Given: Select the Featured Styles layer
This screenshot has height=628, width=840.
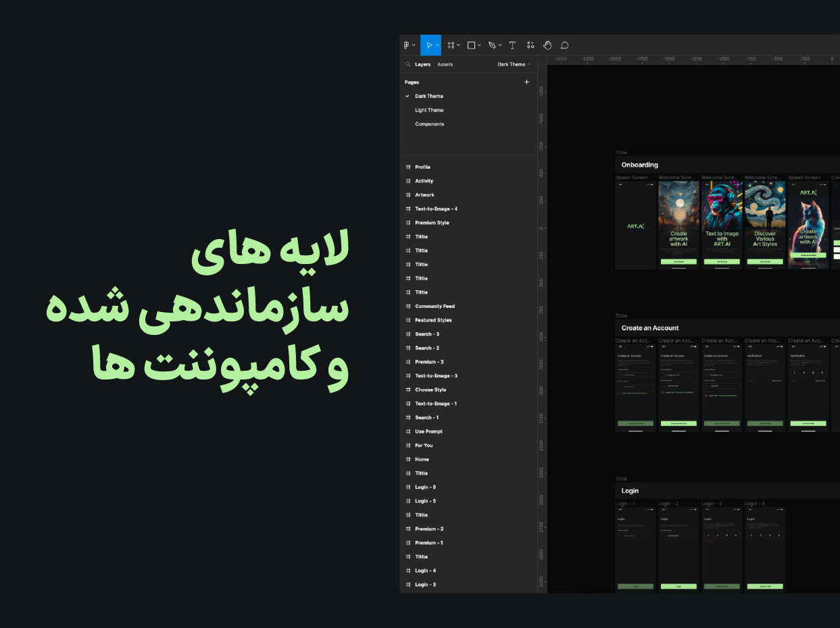Looking at the screenshot, I should 433,320.
